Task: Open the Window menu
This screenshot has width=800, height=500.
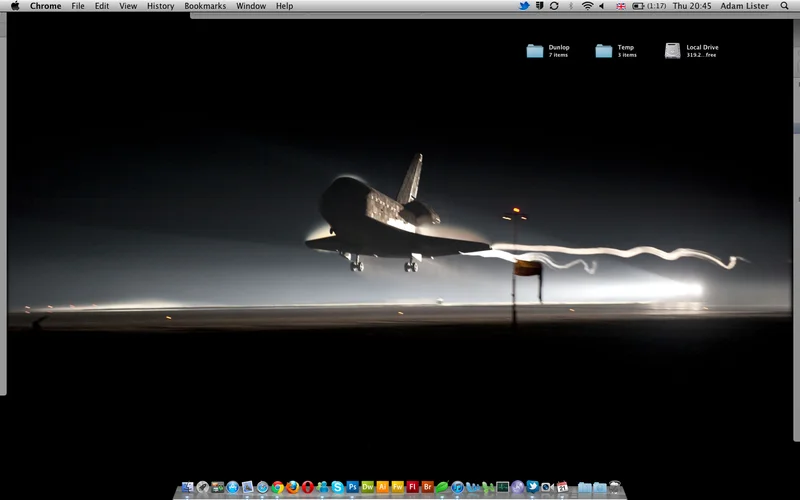Action: pos(251,6)
